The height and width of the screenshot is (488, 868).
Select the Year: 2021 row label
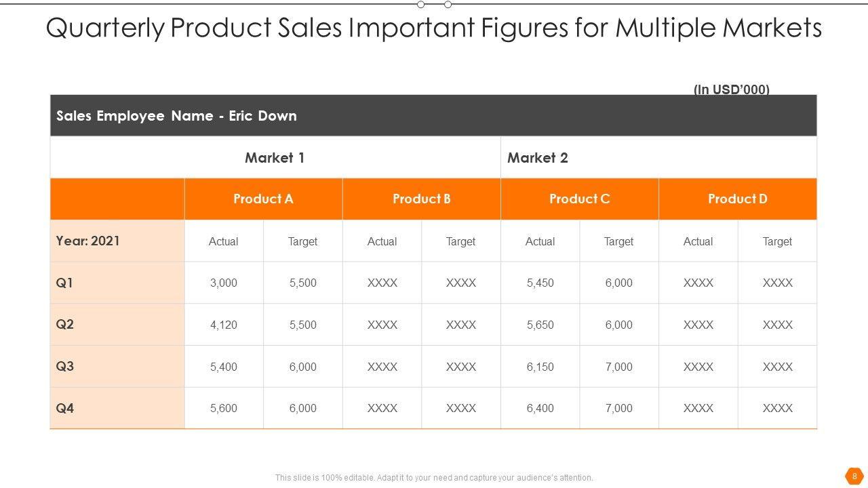(x=88, y=241)
